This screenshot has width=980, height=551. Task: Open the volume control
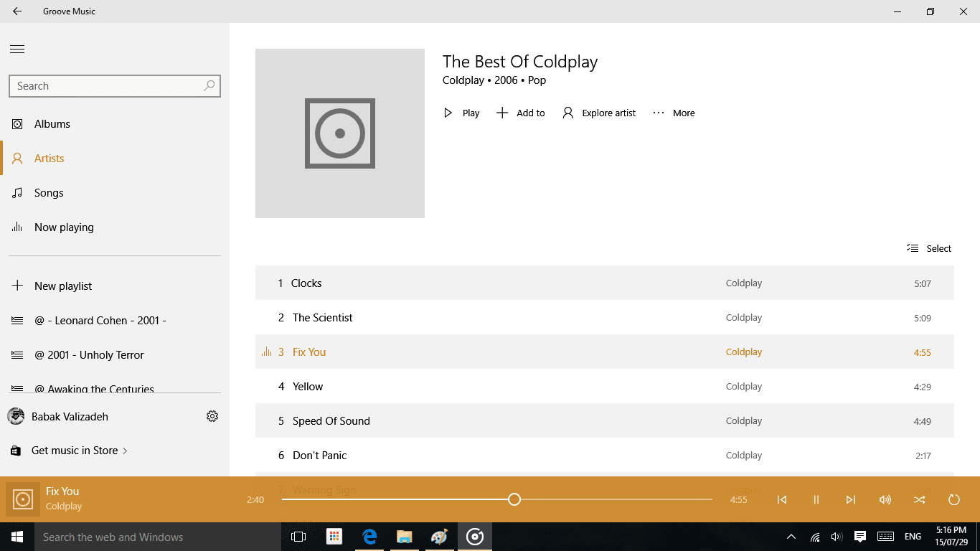tap(885, 500)
